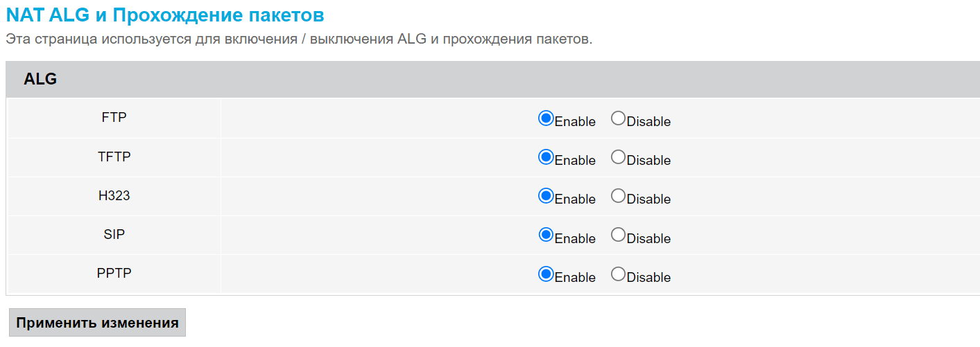Image resolution: width=980 pixels, height=347 pixels.
Task: Click the word Disable in the PPTP row
Action: (x=648, y=277)
